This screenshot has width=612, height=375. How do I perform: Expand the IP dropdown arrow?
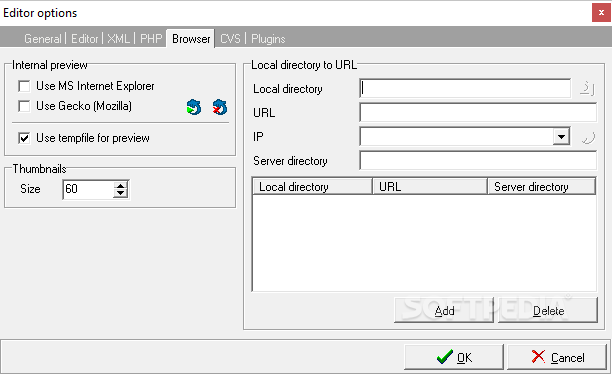tap(561, 137)
